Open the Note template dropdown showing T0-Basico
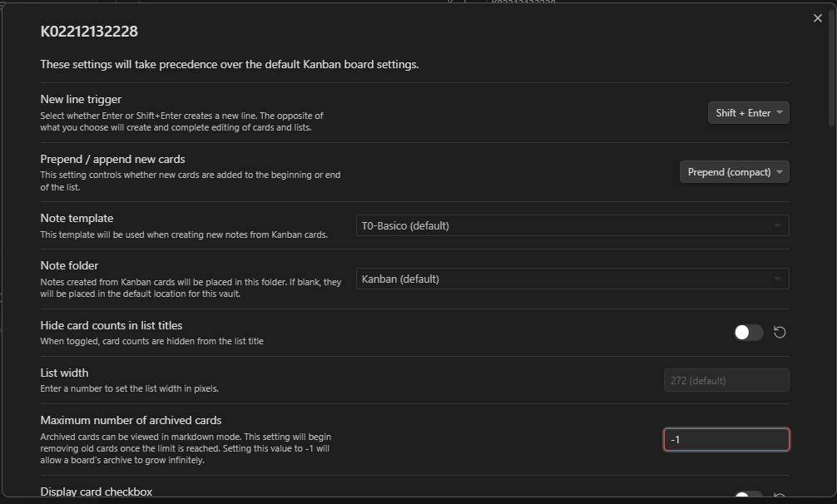The width and height of the screenshot is (837, 504). (x=572, y=225)
